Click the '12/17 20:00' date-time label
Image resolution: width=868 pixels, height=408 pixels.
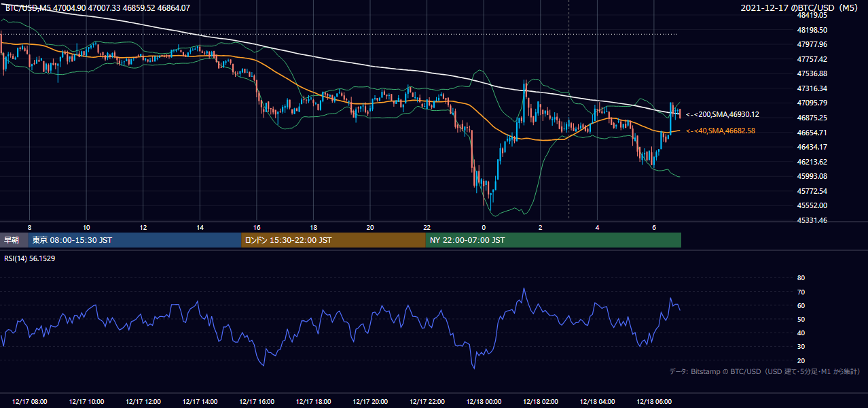click(x=370, y=402)
